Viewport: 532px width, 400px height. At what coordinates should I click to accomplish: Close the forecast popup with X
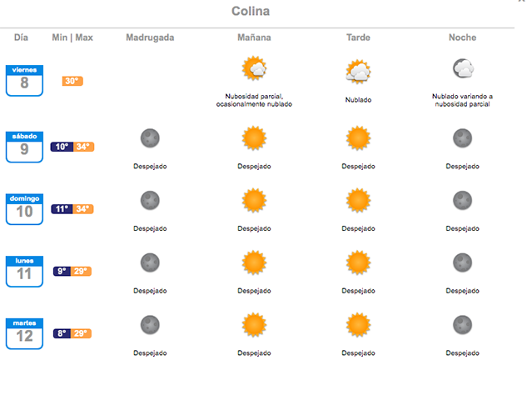[522, 2]
